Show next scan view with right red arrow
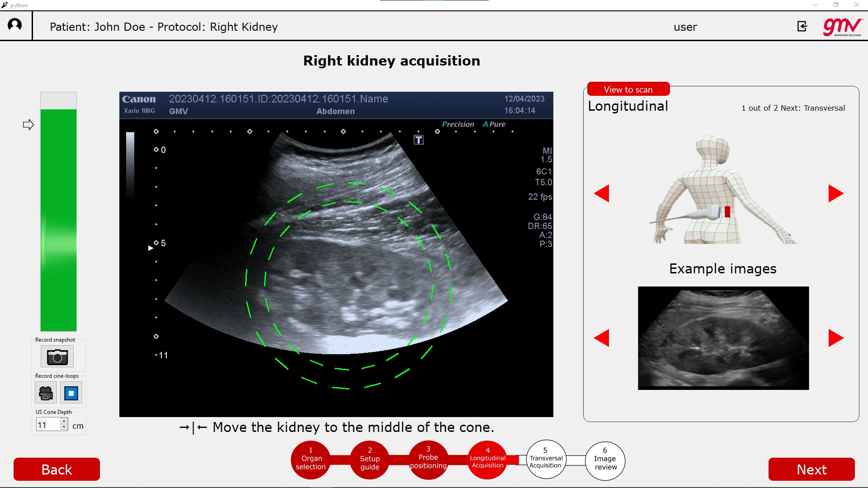The height and width of the screenshot is (488, 868). point(836,193)
